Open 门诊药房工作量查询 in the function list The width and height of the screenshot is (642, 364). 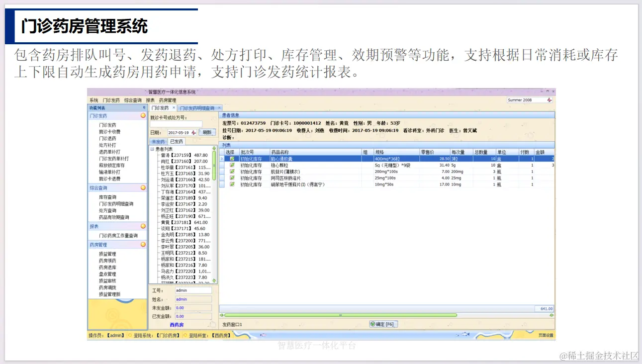[x=118, y=236]
